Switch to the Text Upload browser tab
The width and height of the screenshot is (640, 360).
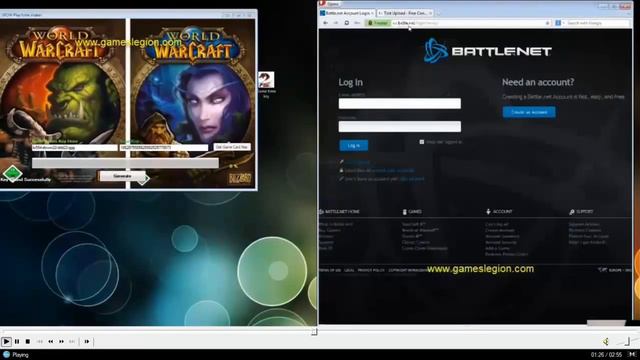[x=405, y=13]
